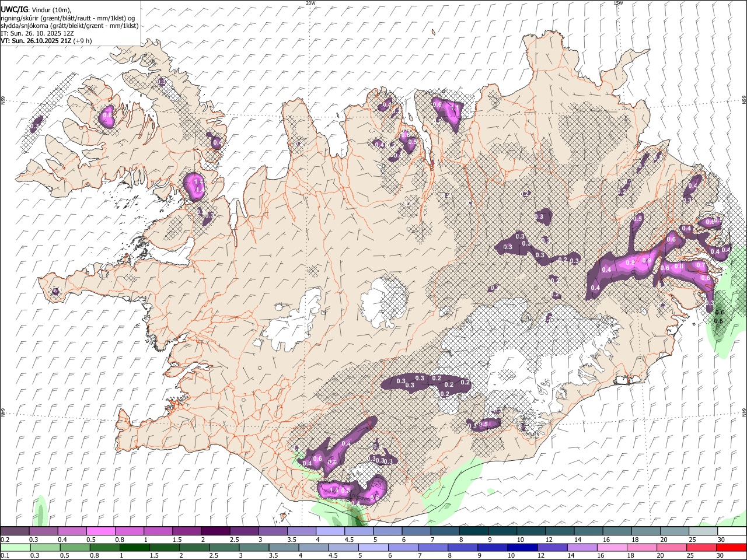Image resolution: width=747 pixels, height=560 pixels.
Task: Select upper scale swatch between 0.2 and 0.3
Action: click(x=15, y=531)
